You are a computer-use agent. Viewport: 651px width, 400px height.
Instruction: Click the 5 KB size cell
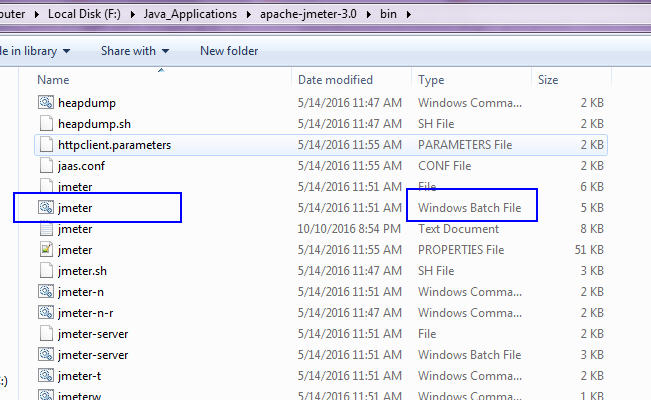coord(592,208)
